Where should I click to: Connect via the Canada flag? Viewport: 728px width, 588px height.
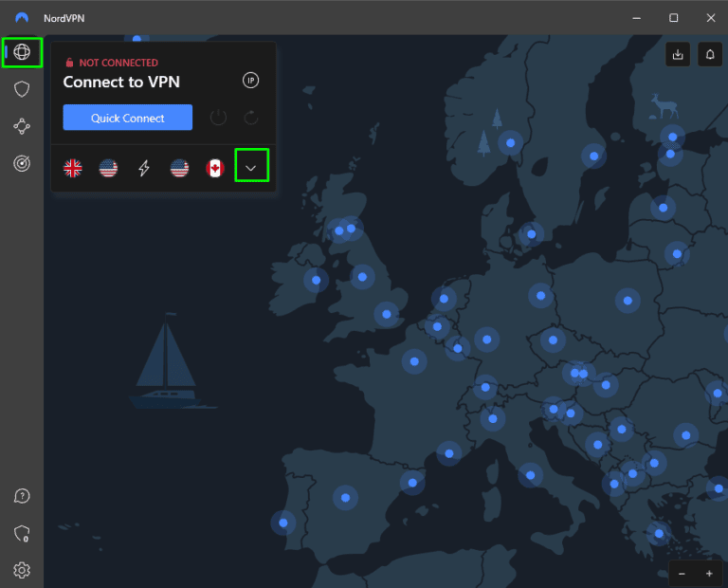point(215,168)
